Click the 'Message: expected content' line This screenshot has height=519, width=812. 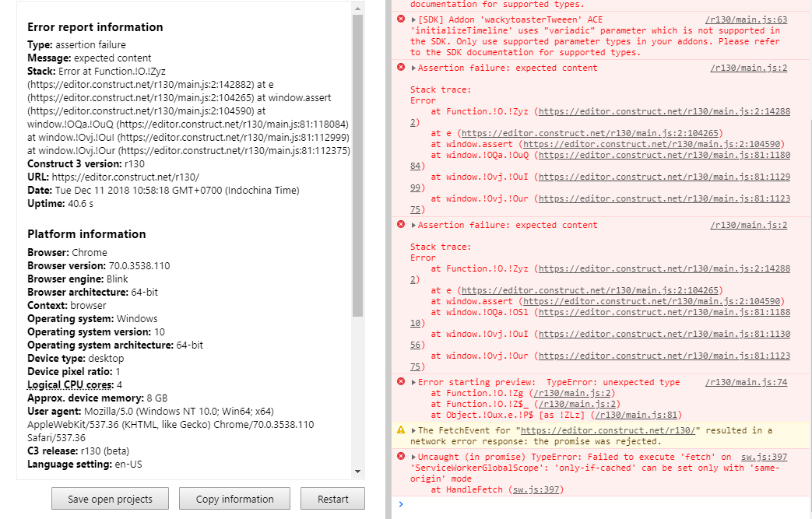90,58
